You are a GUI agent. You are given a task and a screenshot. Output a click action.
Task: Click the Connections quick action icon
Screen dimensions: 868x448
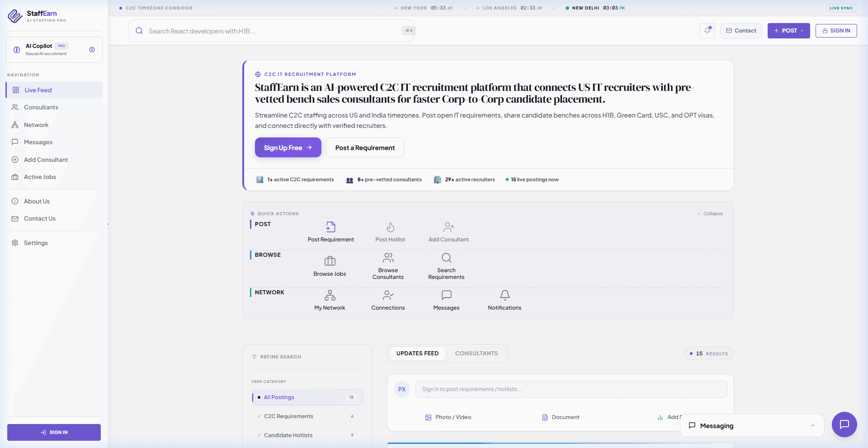coord(388,295)
